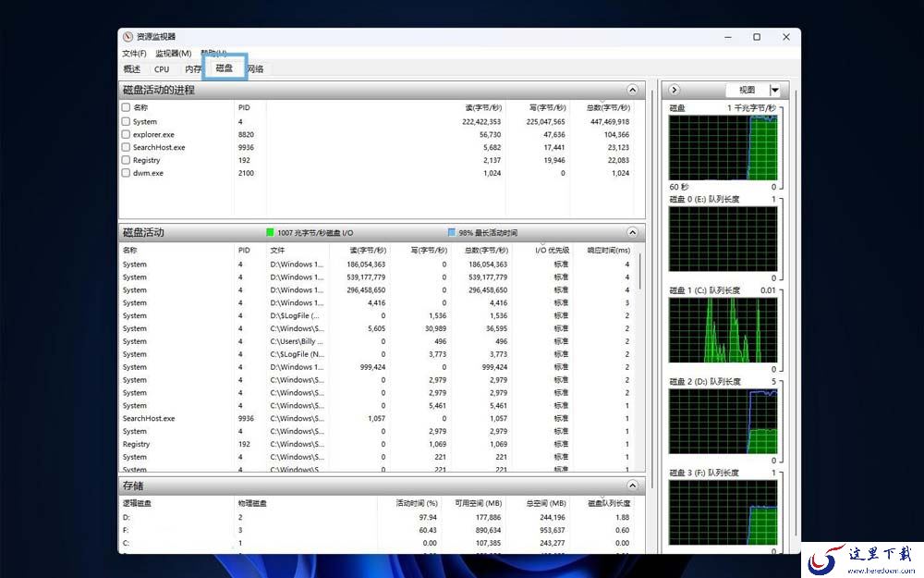The width and height of the screenshot is (924, 578).
Task: Open the 视图 dropdown arrow
Action: 775,90
